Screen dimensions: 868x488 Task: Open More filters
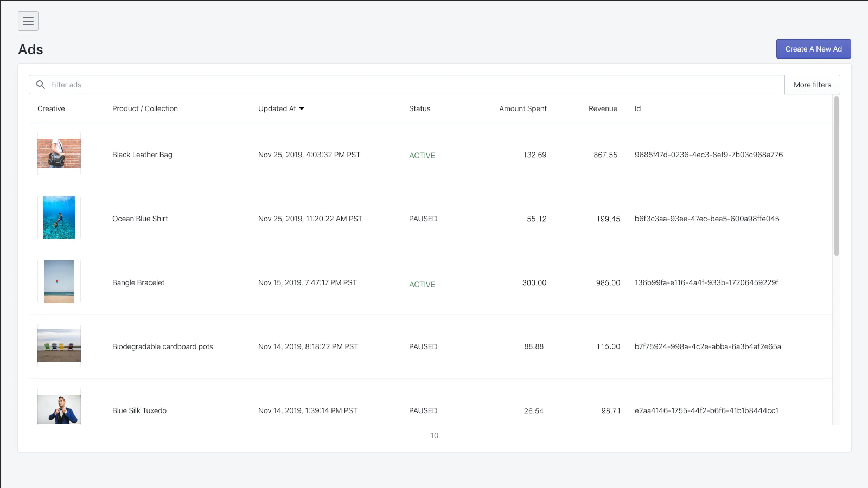tap(812, 85)
